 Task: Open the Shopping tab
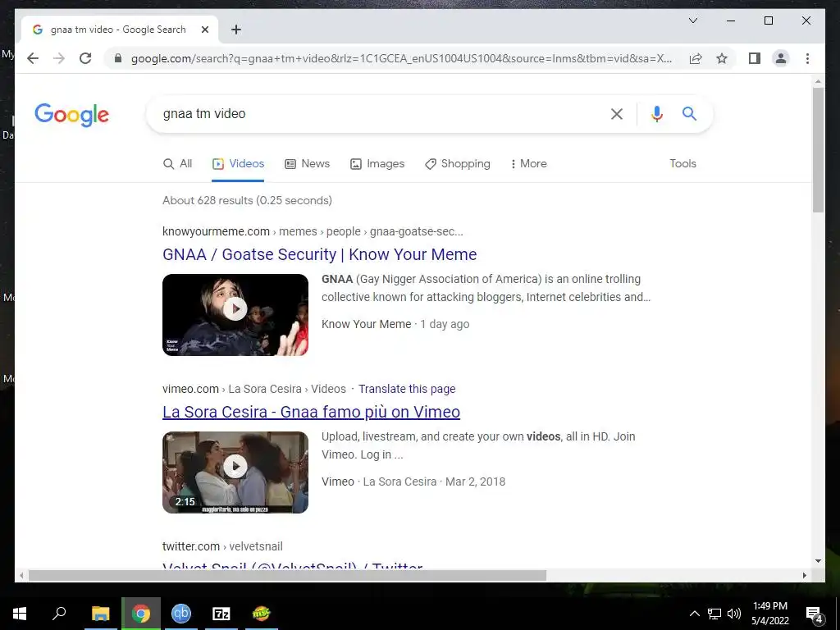tap(458, 164)
